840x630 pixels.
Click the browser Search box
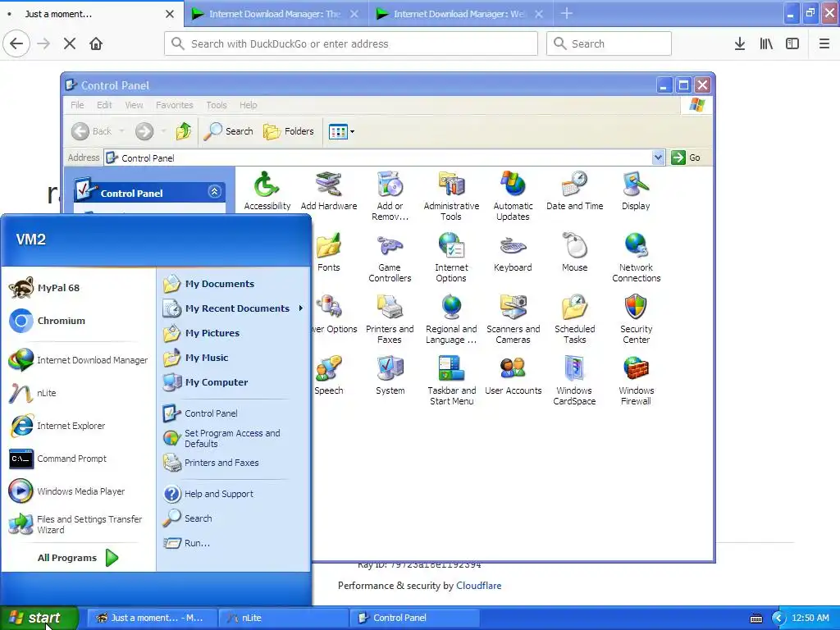pyautogui.click(x=609, y=43)
